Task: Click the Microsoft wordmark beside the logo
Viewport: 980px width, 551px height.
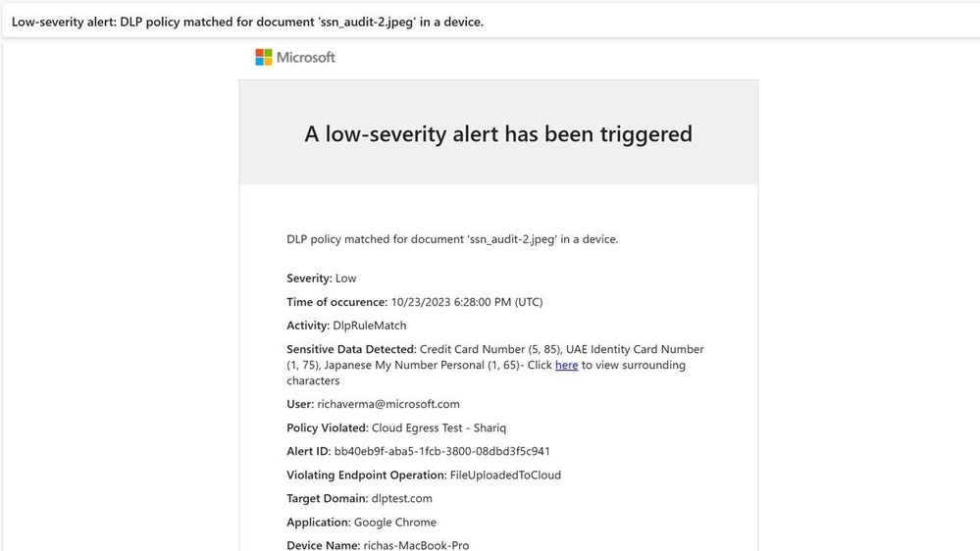Action: (x=306, y=58)
